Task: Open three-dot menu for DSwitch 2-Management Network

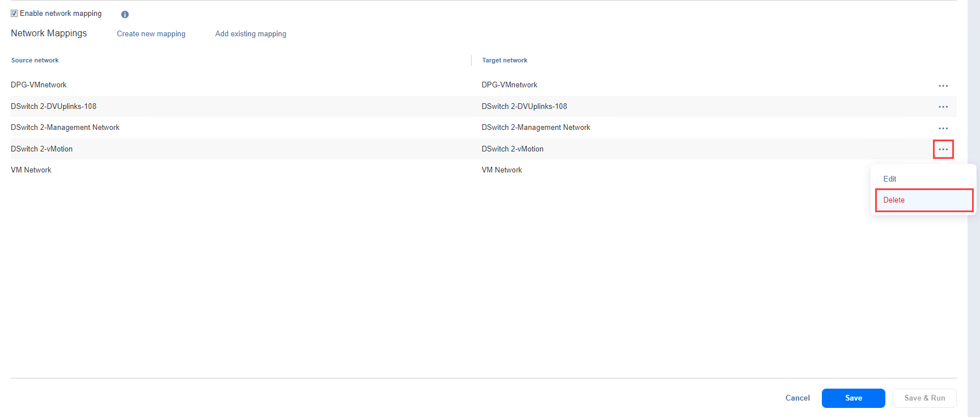Action: tap(943, 128)
